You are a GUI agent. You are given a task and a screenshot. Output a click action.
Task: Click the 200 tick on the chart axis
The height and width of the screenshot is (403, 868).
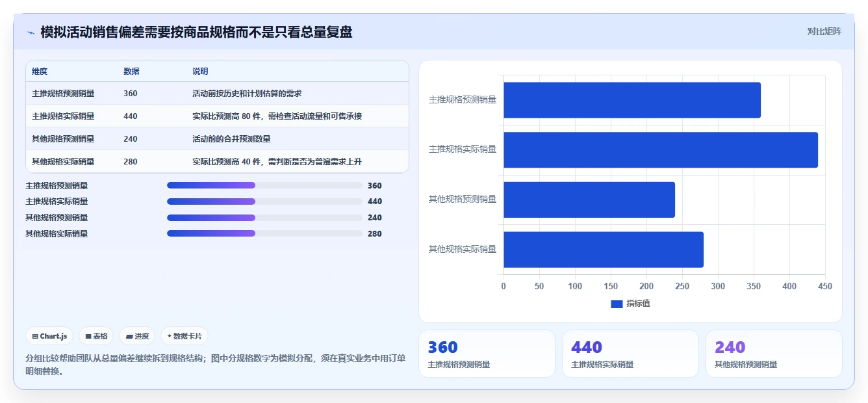(x=646, y=286)
